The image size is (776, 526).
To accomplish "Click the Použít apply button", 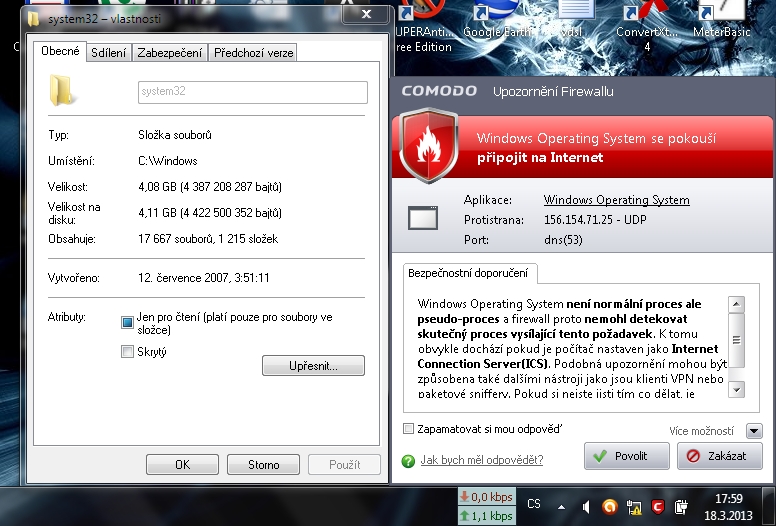I will [344, 465].
